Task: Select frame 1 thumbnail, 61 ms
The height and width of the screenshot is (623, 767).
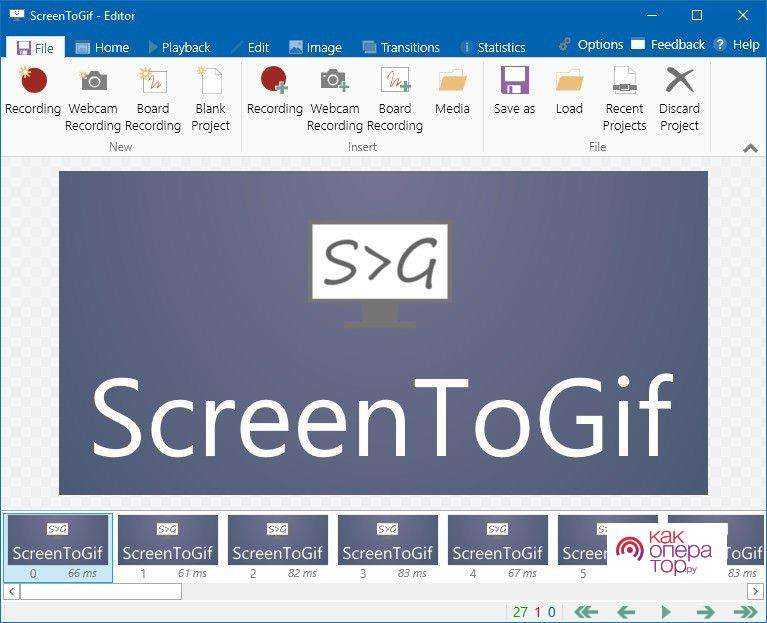Action: point(168,547)
